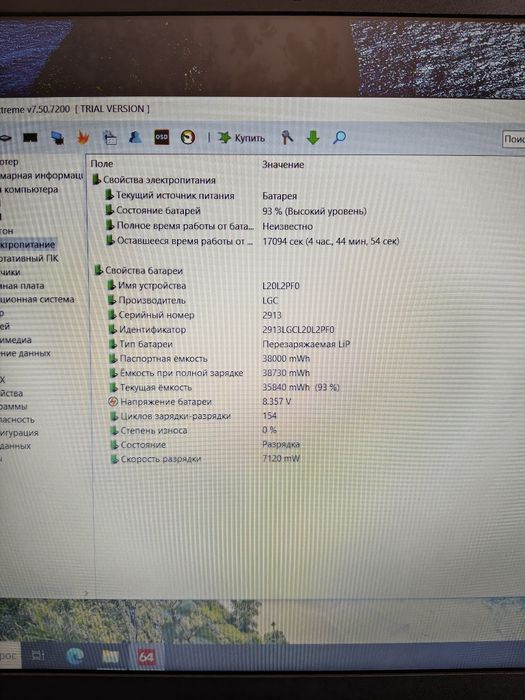Select Операционная система in the sidebar tree
This screenshot has height=700, width=525.
click(37, 299)
